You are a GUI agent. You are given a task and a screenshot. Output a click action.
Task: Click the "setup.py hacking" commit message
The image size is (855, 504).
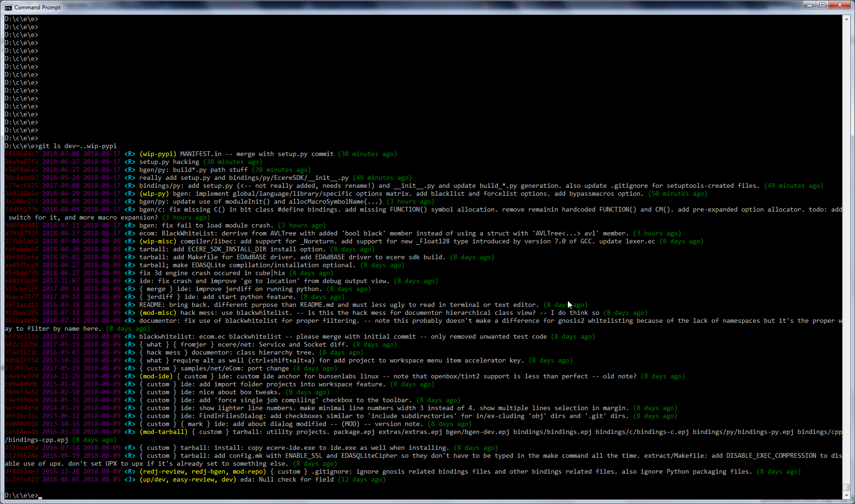169,162
